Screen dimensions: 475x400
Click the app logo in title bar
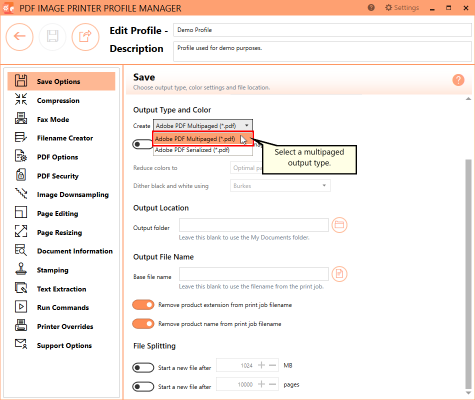pyautogui.click(x=8, y=8)
